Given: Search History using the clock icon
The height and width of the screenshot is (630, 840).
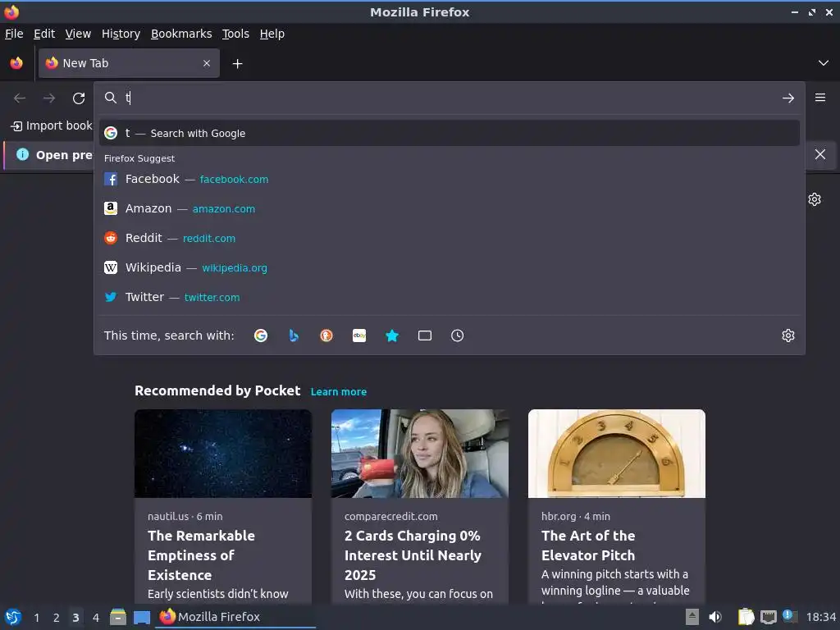Looking at the screenshot, I should coord(458,336).
